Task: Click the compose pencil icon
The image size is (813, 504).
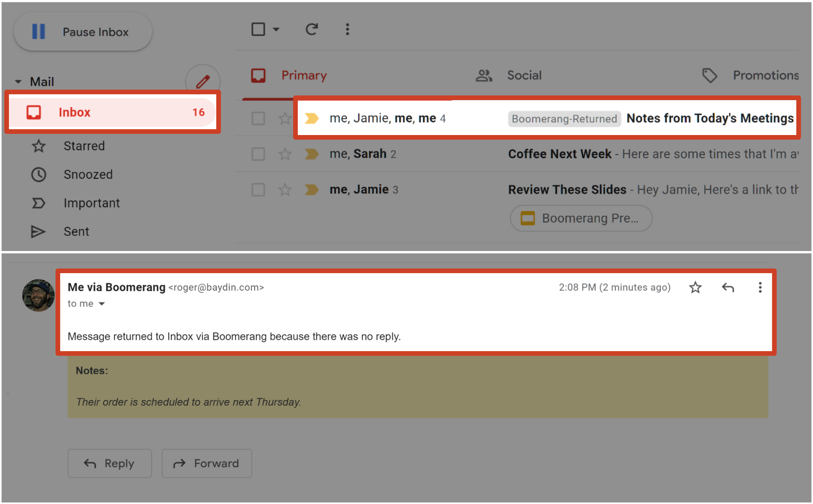Action: click(203, 81)
